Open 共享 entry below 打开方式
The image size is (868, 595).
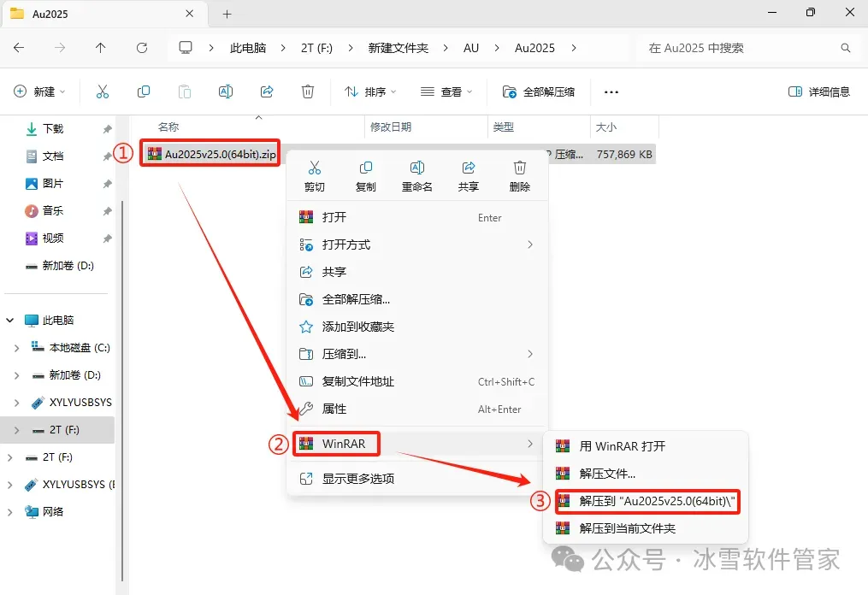(416, 273)
